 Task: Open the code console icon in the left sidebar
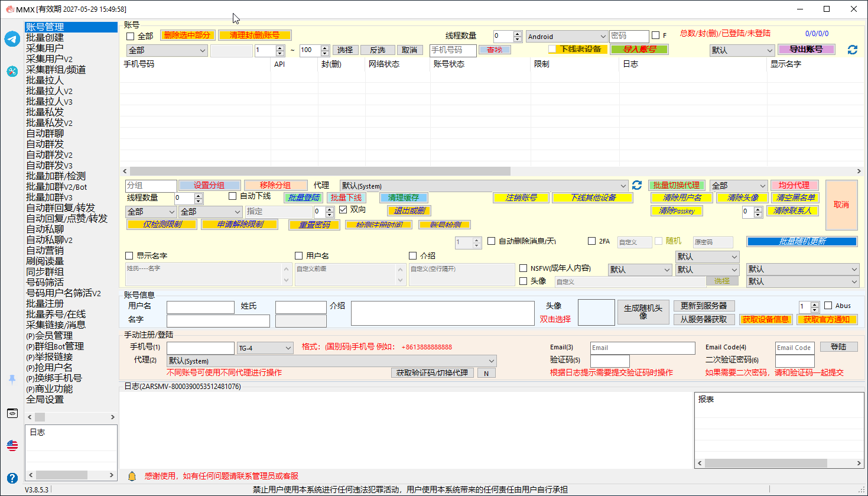[x=12, y=413]
